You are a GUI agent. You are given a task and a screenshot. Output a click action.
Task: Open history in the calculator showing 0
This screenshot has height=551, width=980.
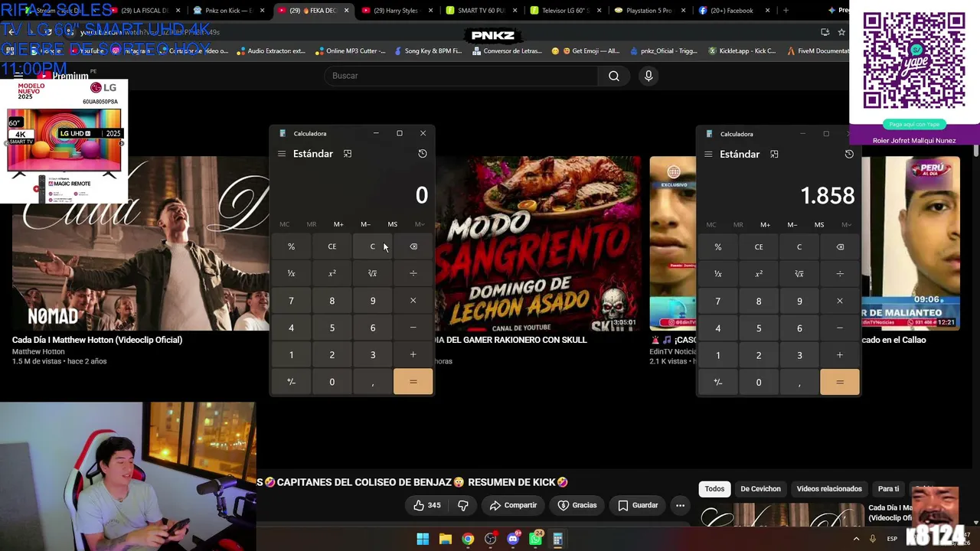pyautogui.click(x=422, y=154)
